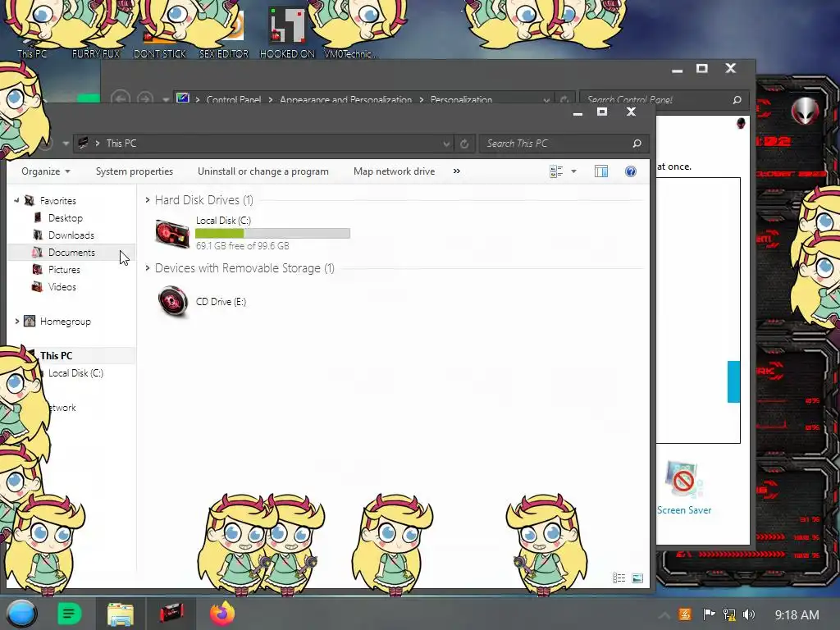This screenshot has height=630, width=840.
Task: Select This PC in navigation pane
Action: [56, 356]
